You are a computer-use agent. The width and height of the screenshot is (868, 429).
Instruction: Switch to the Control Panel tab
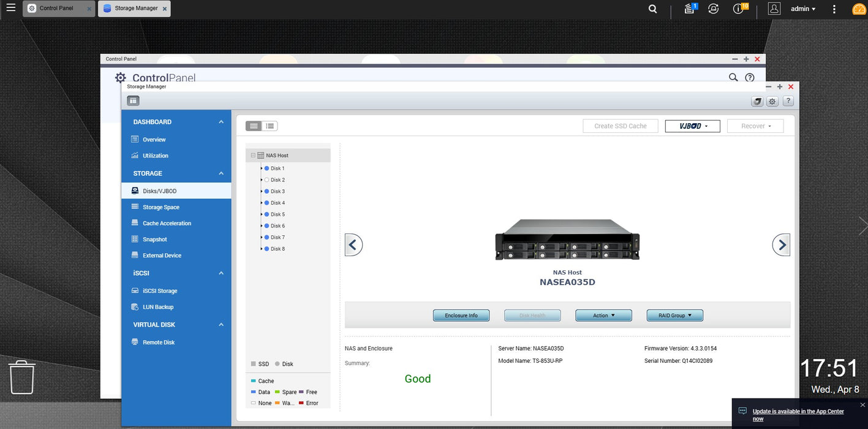tap(58, 9)
